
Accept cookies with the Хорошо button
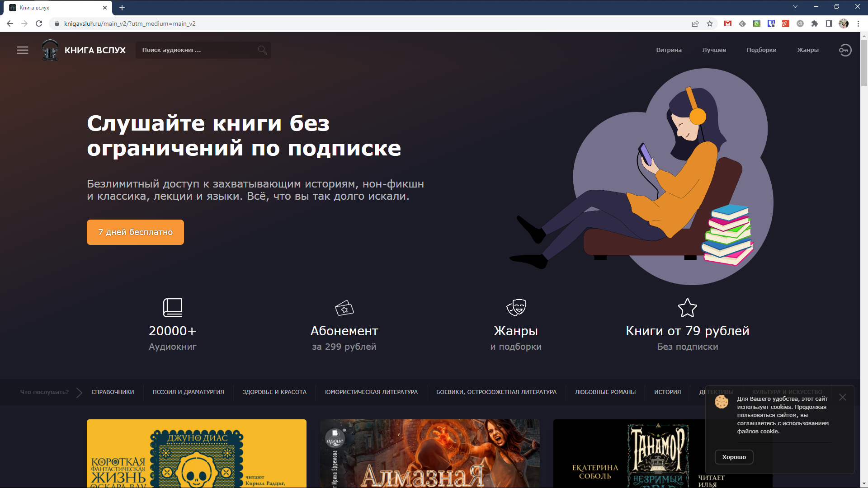734,457
